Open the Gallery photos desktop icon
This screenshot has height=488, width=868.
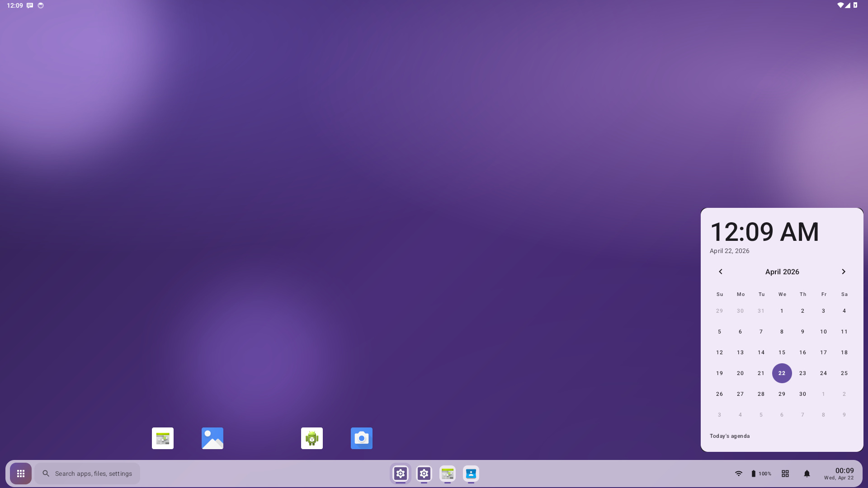click(212, 438)
